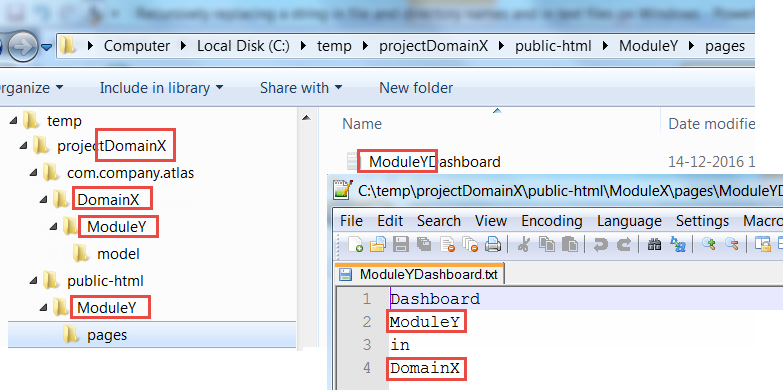Open the Language menu in Notepad++

tap(629, 221)
